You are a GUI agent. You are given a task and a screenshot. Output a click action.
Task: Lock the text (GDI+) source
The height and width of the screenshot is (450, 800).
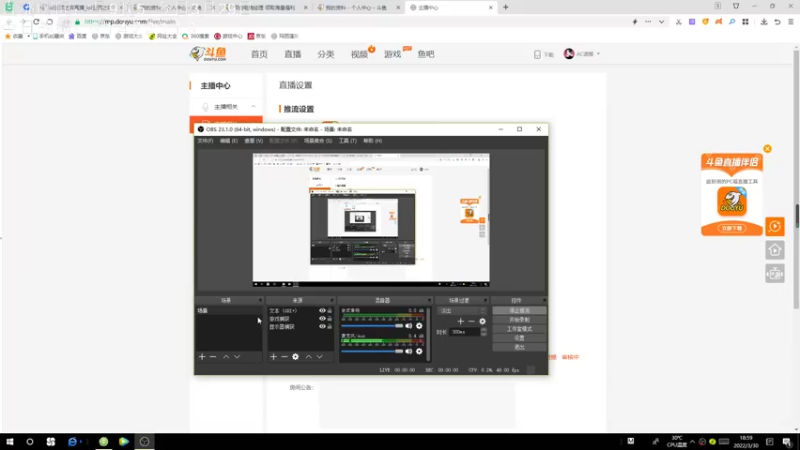point(330,311)
